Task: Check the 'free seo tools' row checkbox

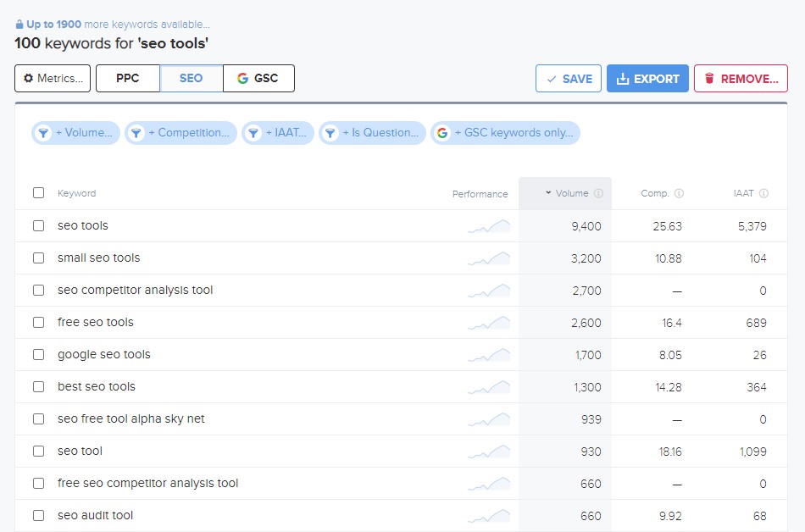Action: tap(38, 322)
